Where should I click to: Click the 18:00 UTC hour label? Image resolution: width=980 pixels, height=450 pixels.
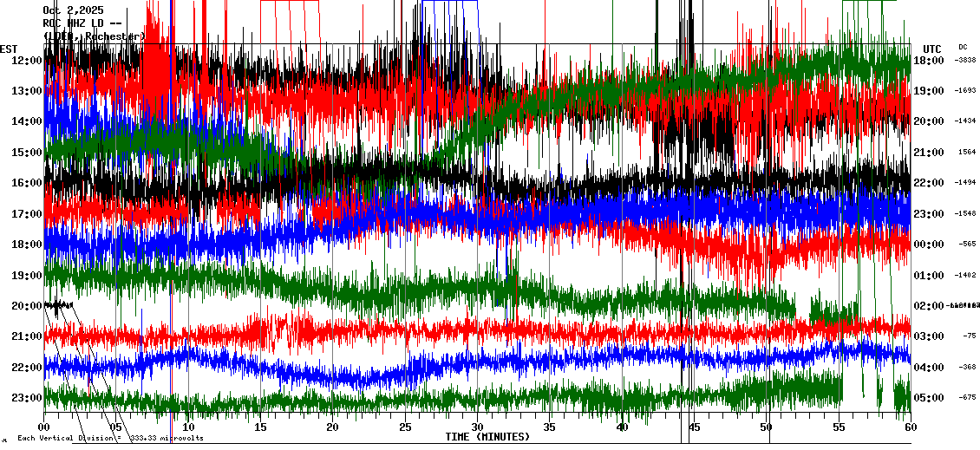(928, 60)
